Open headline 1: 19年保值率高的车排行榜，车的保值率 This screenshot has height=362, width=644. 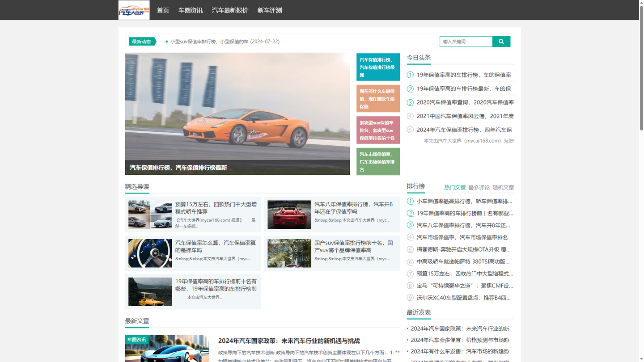coord(464,75)
